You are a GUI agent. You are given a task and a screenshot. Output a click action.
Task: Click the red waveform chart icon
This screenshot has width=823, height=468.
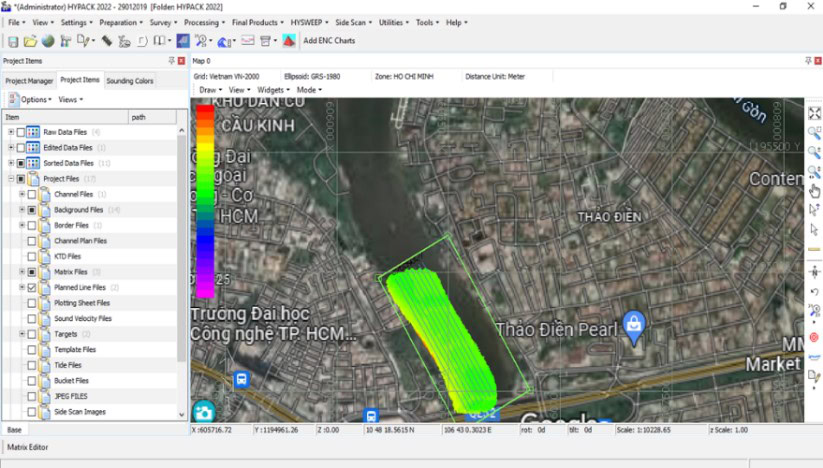point(248,41)
